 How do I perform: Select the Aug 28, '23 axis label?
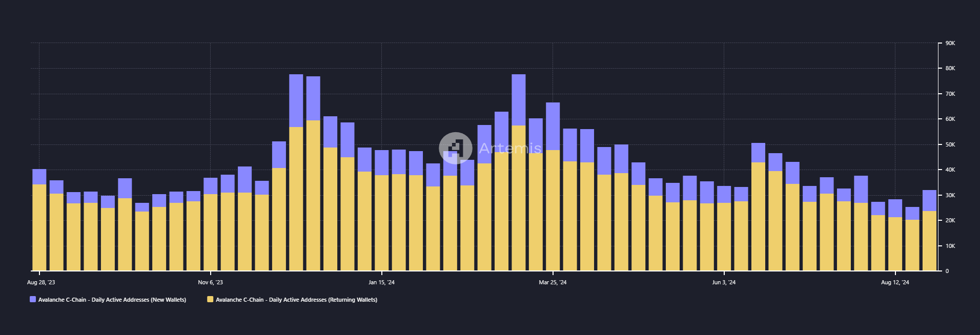point(41,282)
